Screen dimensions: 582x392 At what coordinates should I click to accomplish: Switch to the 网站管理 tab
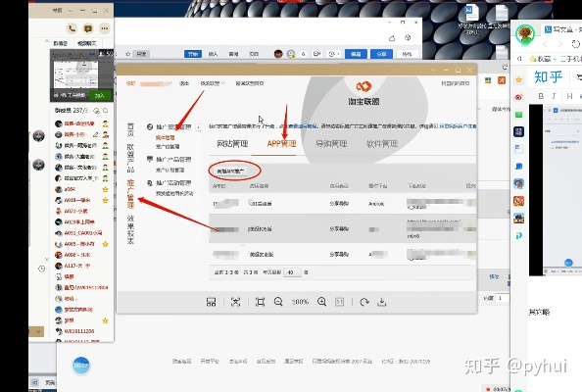click(232, 144)
